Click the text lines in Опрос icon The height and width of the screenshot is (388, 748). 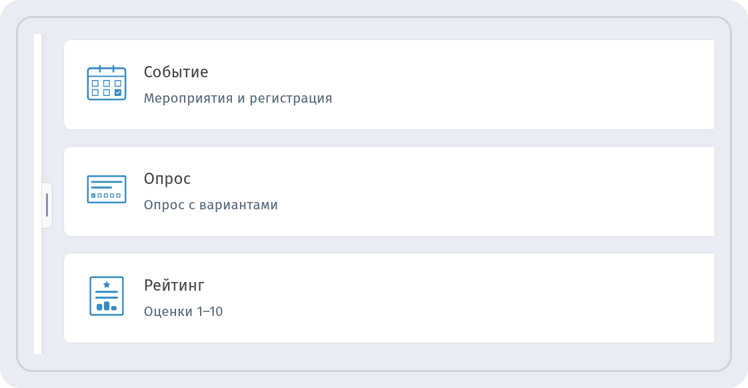click(106, 184)
